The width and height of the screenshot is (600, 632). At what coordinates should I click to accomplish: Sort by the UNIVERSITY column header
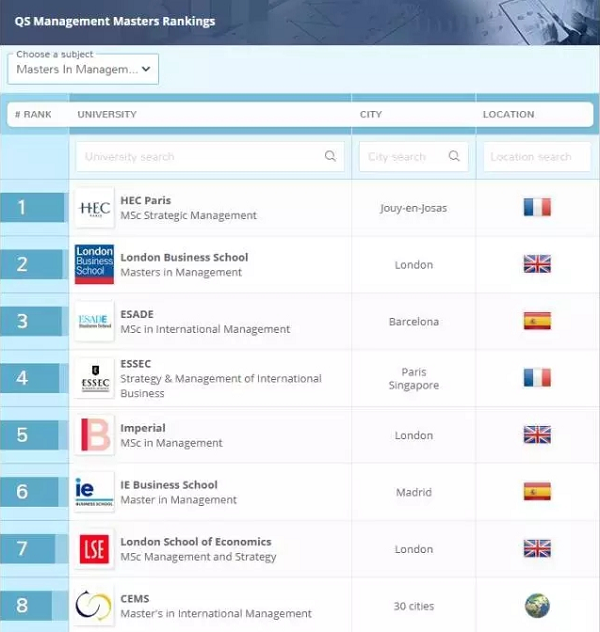[x=107, y=114]
